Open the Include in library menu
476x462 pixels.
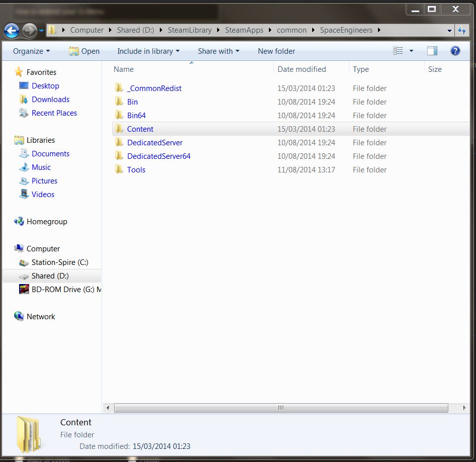pyautogui.click(x=148, y=51)
